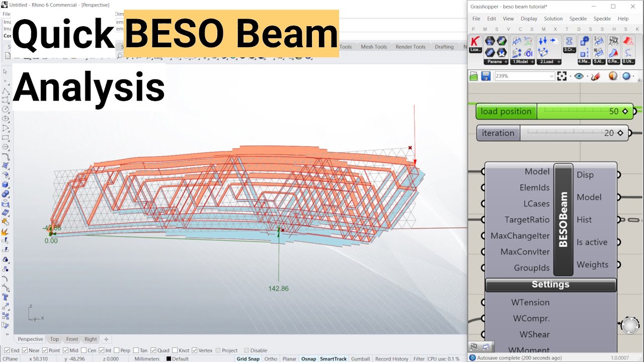Pick the top-left hexagon icon in Params panel
Image resolution: width=644 pixels, height=362 pixels.
[490, 41]
